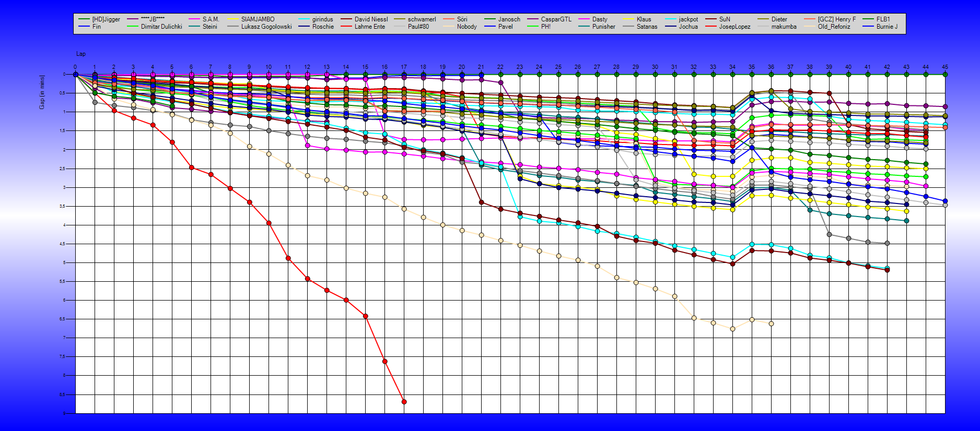Screen dimensions: 980x431
Task: Select the CasparGTL legend label
Action: click(556, 19)
